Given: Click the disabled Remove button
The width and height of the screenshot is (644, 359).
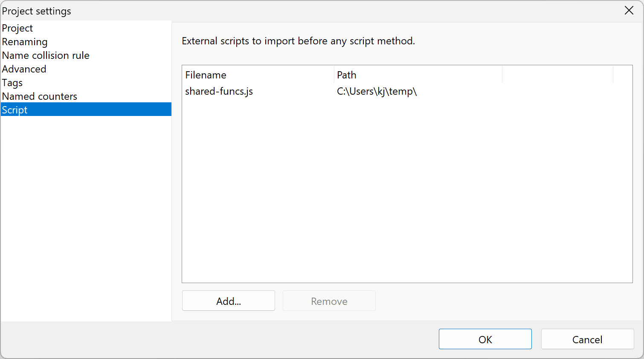Looking at the screenshot, I should pyautogui.click(x=329, y=301).
